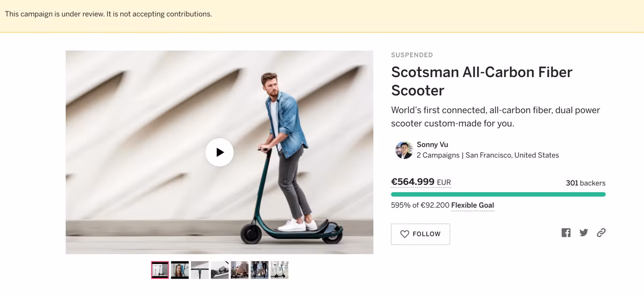Screen dimensions: 644x294
Task: Click the Flexible Goal link
Action: tap(472, 205)
